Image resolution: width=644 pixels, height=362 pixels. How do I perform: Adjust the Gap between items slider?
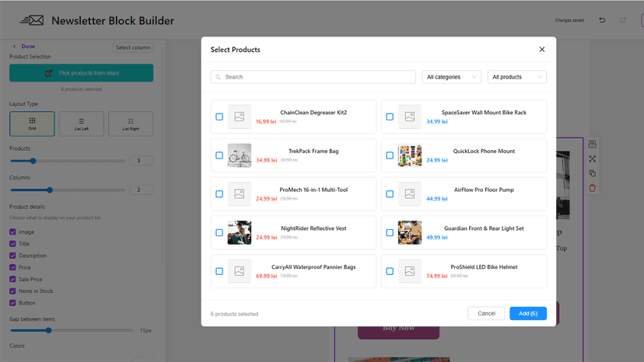point(48,330)
